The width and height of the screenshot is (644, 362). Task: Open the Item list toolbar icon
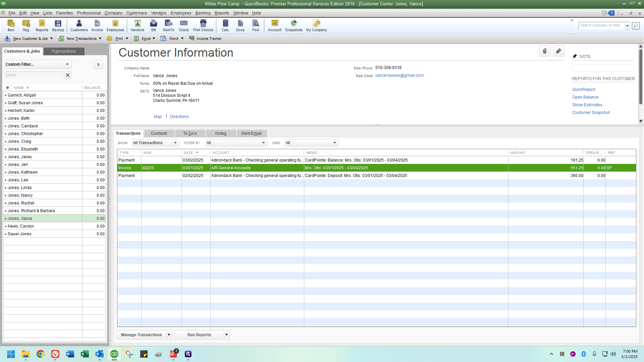coord(11,25)
